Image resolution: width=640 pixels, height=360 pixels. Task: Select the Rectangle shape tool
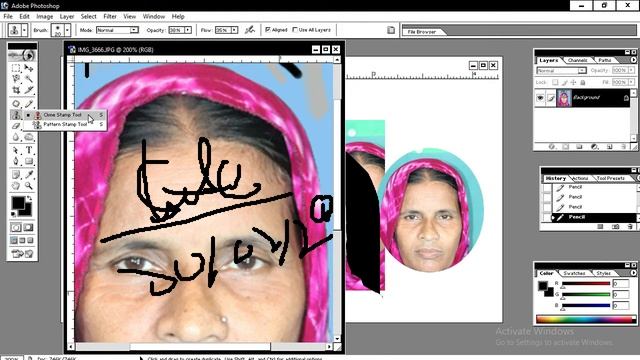coord(29,161)
